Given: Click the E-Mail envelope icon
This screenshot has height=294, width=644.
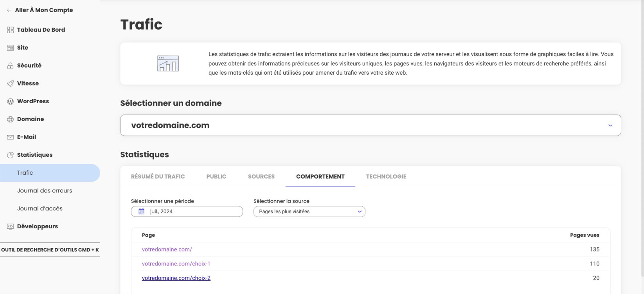Looking at the screenshot, I should 11,137.
